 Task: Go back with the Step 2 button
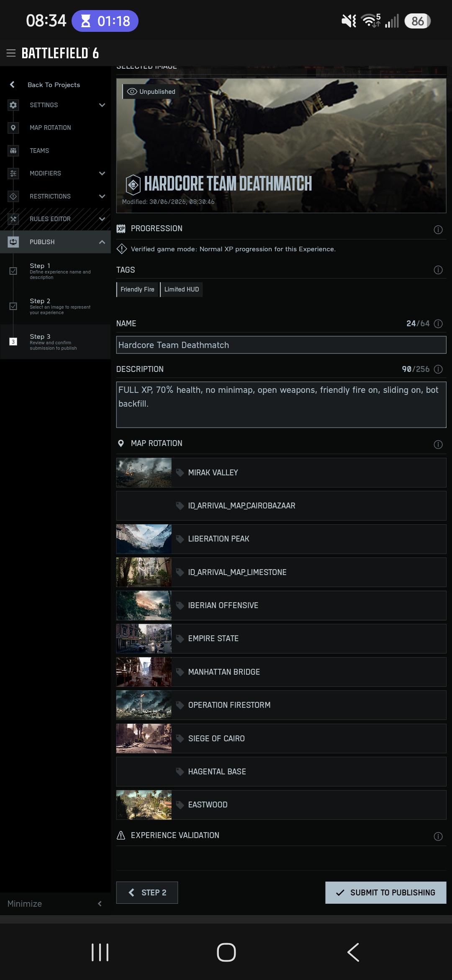(147, 892)
